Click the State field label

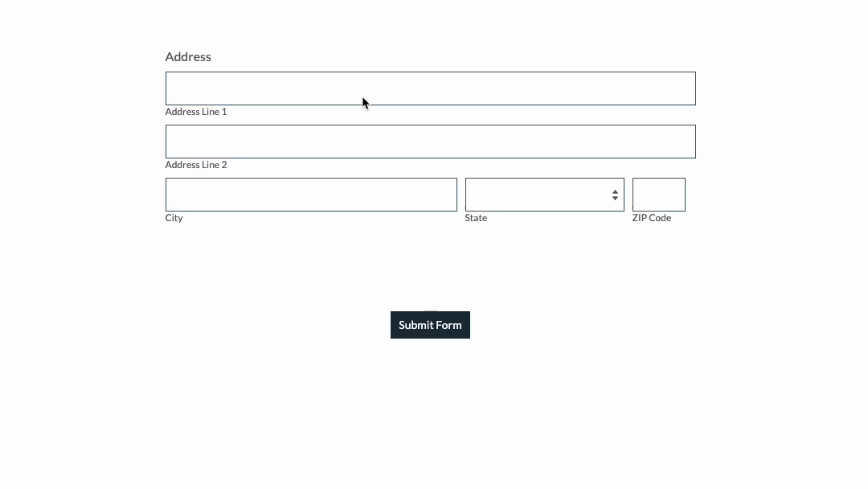(476, 217)
